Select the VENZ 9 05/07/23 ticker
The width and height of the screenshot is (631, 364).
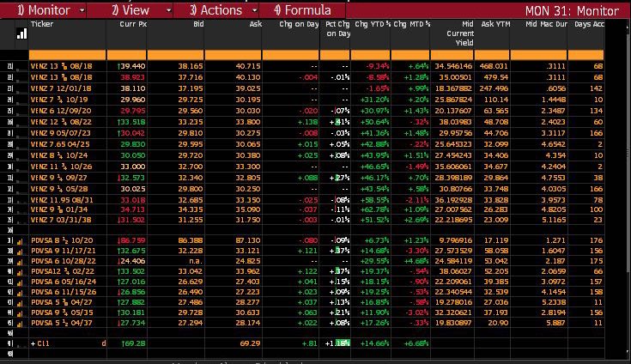coord(61,133)
